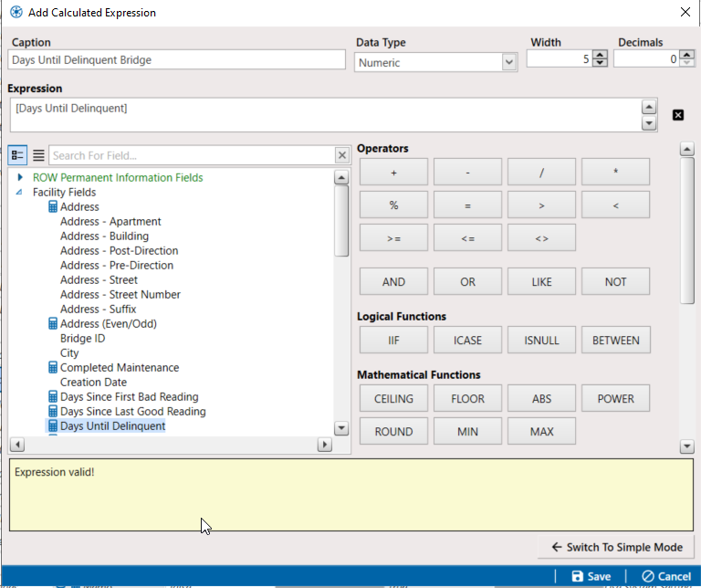The image size is (701, 588).
Task: Click the Caption input field
Action: pos(176,59)
